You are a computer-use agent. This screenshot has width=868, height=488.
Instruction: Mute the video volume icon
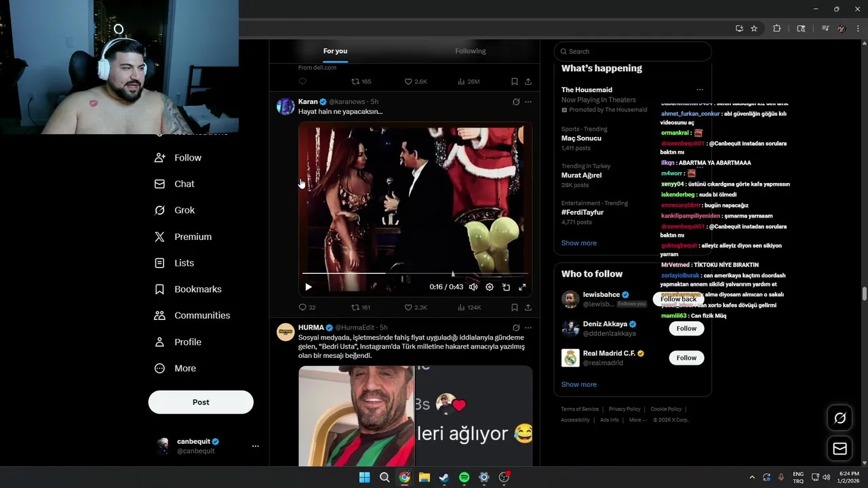click(473, 287)
